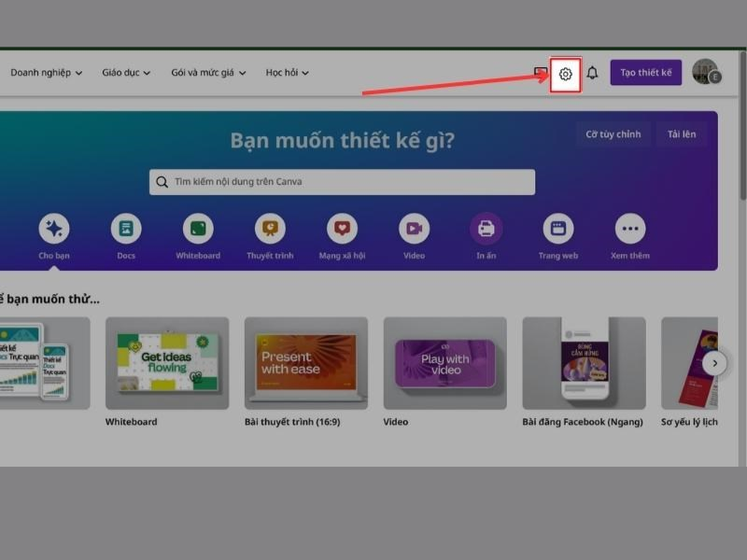Image resolution: width=747 pixels, height=560 pixels.
Task: Open the Bài thuyết trình (16:9) template thumbnail
Action: click(x=305, y=364)
